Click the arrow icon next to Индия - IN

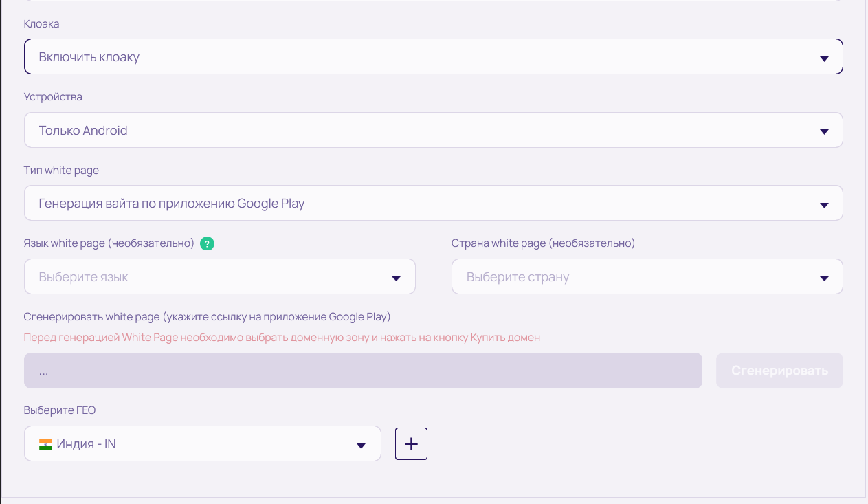pyautogui.click(x=361, y=446)
